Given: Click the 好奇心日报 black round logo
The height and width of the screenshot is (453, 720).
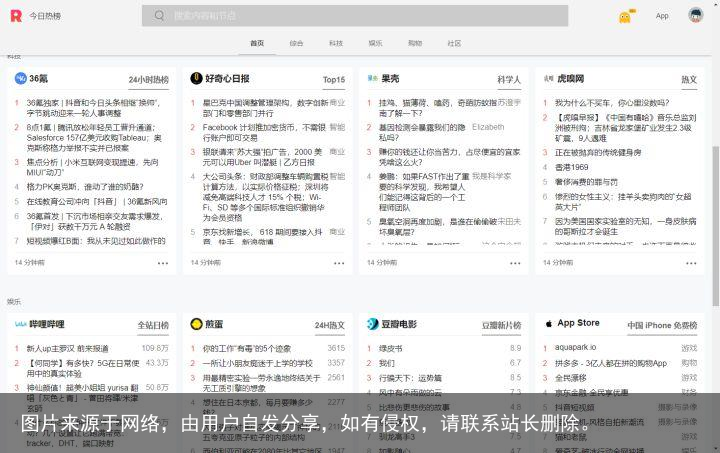Looking at the screenshot, I should tap(197, 78).
